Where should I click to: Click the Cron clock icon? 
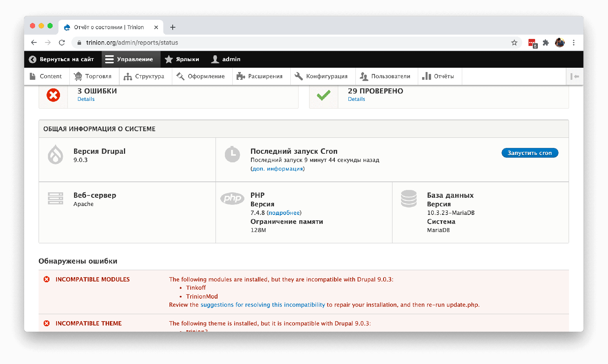click(x=232, y=154)
